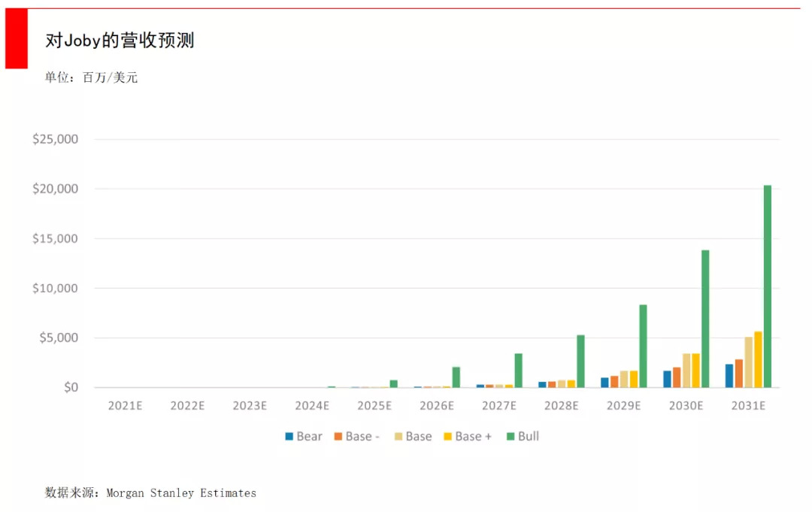
Task: Click the green Bull bar for 2026E
Action: click(456, 377)
